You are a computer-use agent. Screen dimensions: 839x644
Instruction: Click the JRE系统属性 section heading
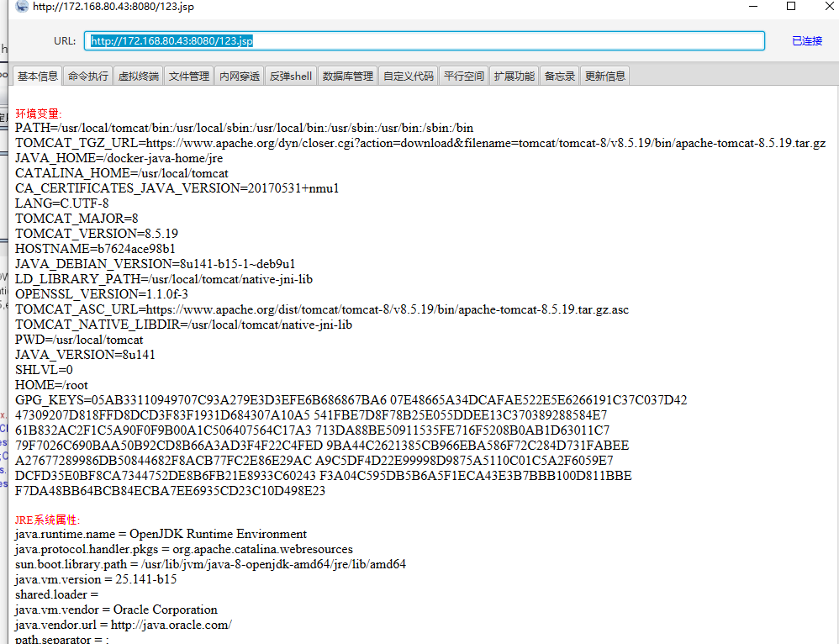47,520
